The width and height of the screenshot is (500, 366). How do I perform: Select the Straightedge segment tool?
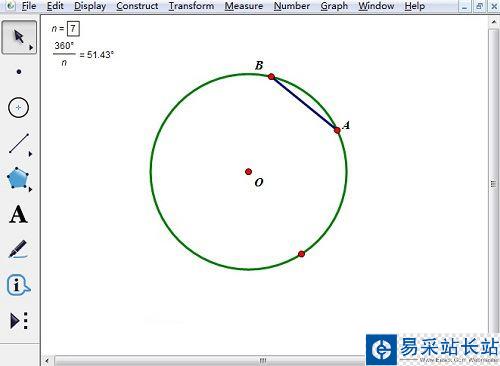pyautogui.click(x=19, y=143)
